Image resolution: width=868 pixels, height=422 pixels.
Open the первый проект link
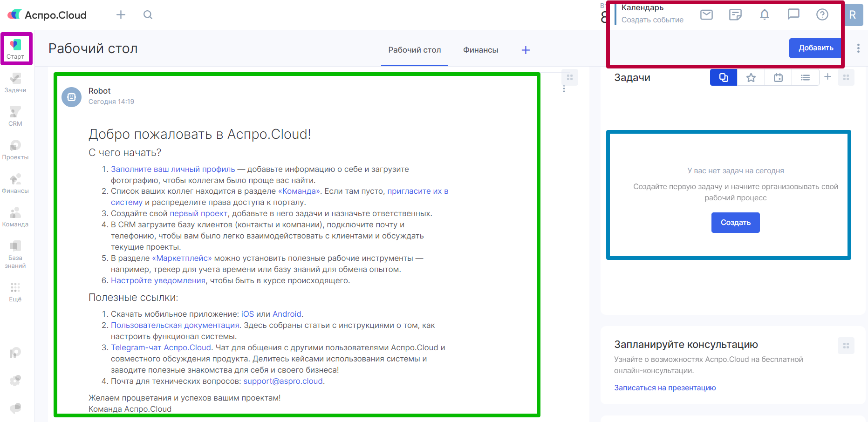coord(198,213)
